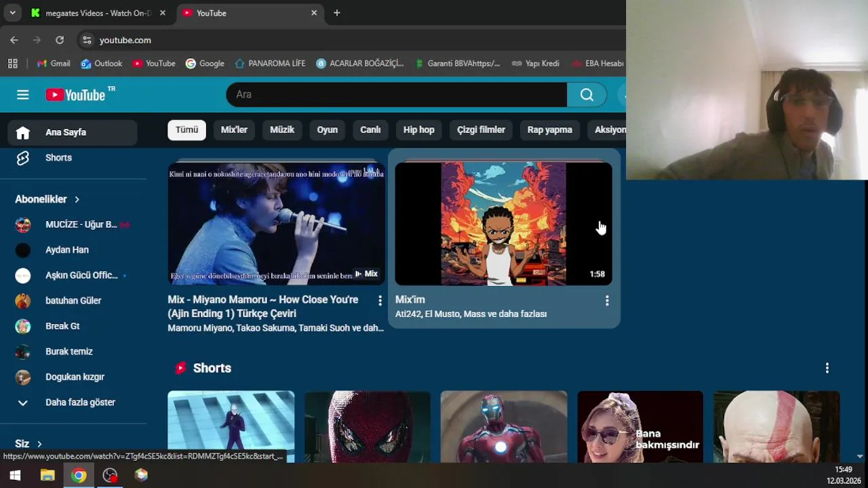Go back in the browser
Screen dimensions: 868x488
14,40
